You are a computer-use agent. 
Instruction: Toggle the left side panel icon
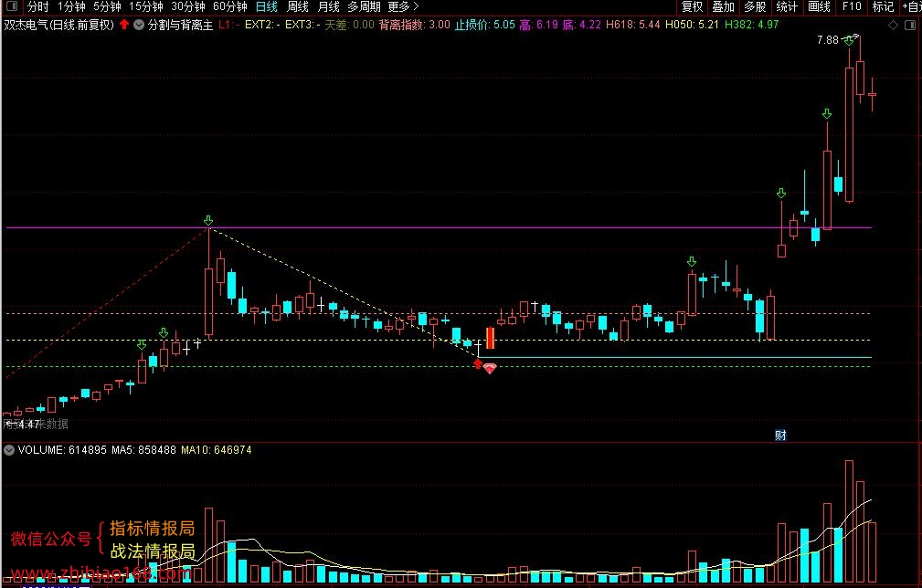pyautogui.click(x=11, y=6)
